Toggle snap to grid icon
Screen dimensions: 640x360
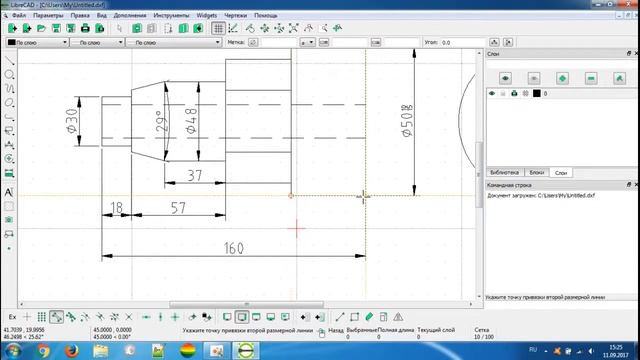tap(41, 317)
